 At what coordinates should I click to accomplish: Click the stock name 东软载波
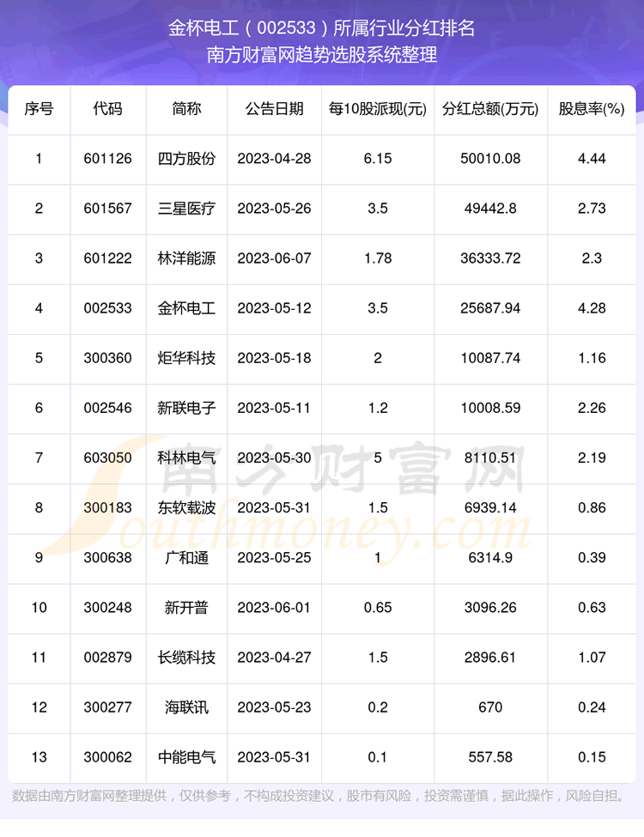coord(187,507)
